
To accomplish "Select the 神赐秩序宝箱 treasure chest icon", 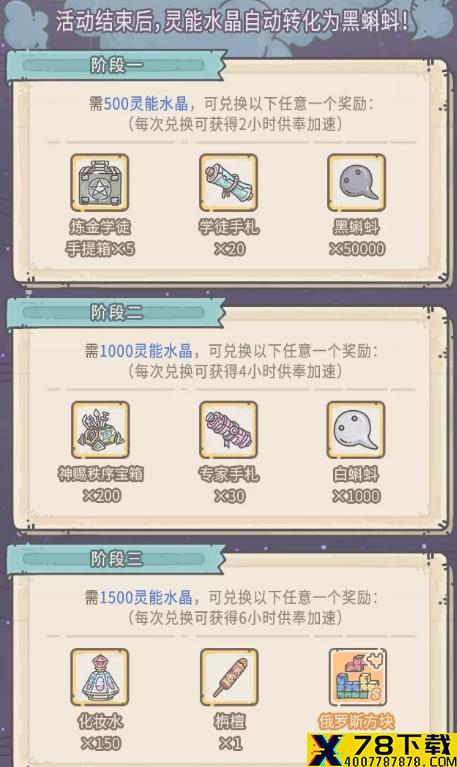I will (100, 430).
